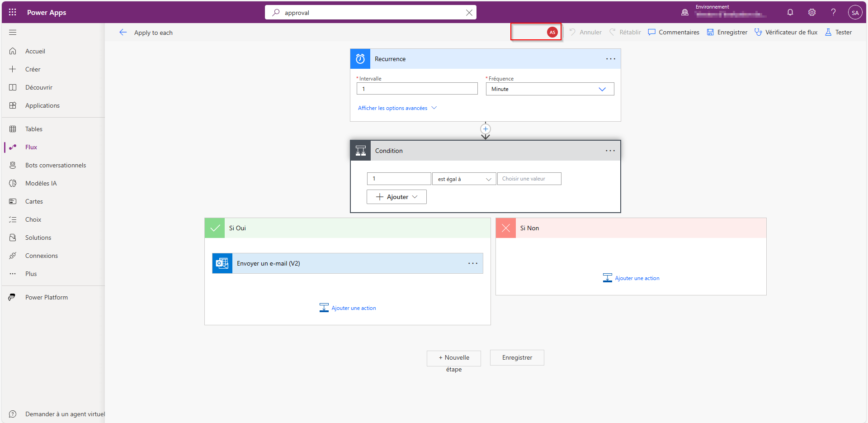Open Solutions in the sidebar
This screenshot has width=868, height=423.
coord(53,238)
